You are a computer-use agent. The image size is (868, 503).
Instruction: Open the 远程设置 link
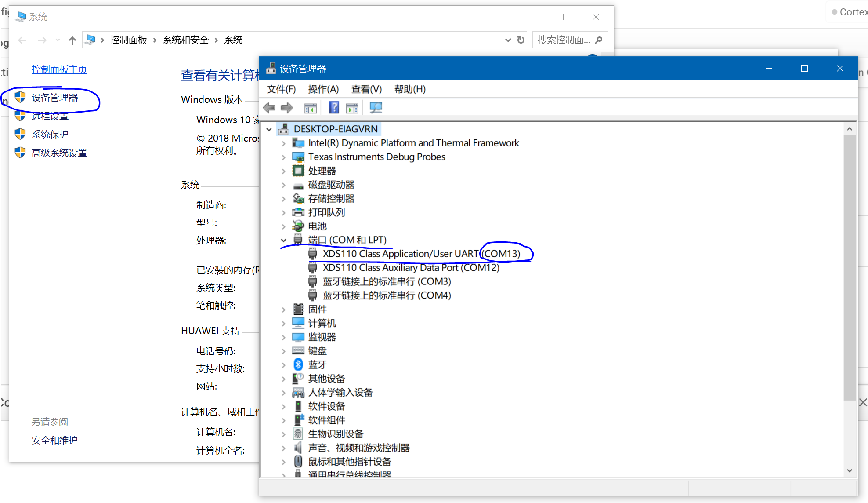tap(50, 116)
